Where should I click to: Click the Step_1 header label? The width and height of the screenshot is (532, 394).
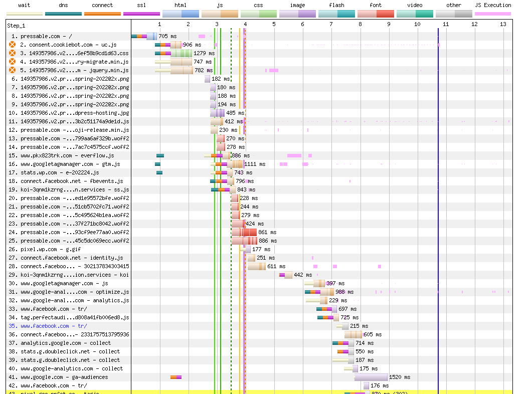coord(16,26)
